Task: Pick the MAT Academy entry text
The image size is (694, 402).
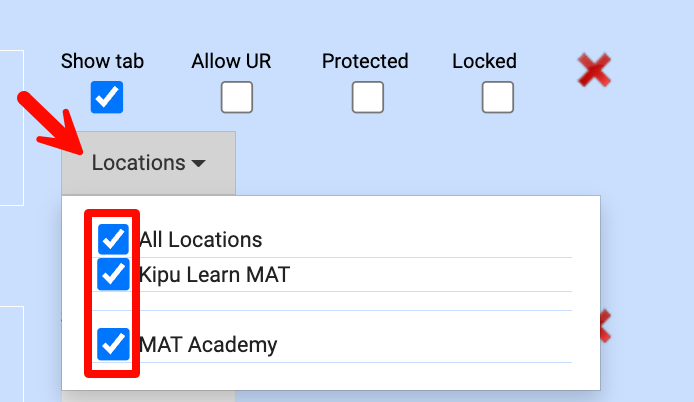Action: click(208, 346)
